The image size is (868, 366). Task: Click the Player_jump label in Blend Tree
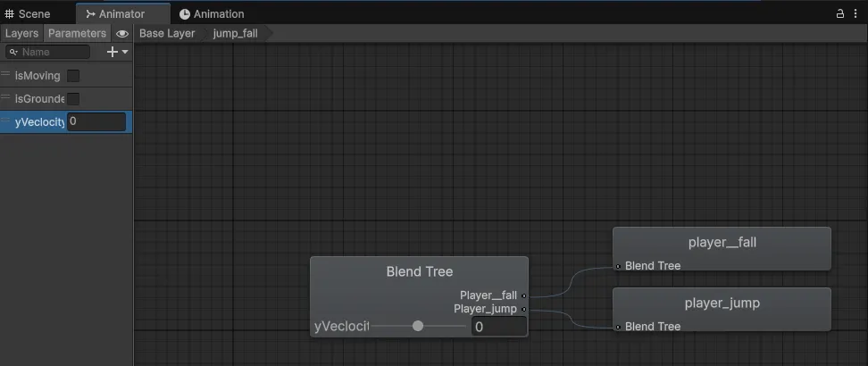pos(486,309)
